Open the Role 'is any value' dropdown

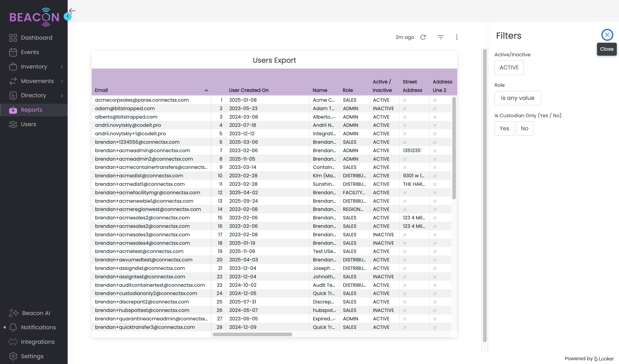[x=518, y=98]
